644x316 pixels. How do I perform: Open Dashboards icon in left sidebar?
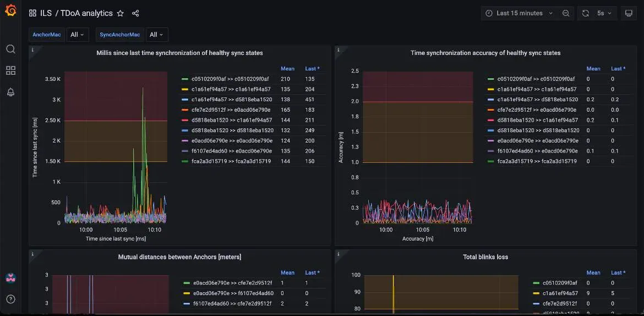pyautogui.click(x=10, y=70)
